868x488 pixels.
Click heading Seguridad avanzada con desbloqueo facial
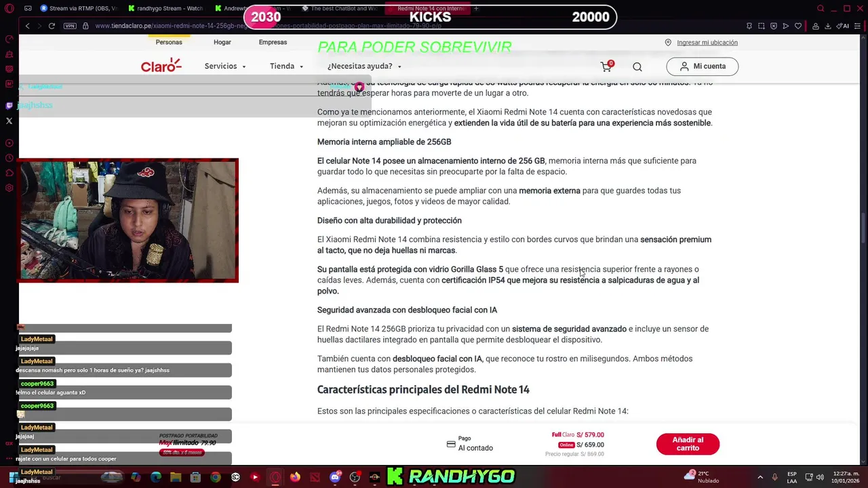(x=407, y=310)
